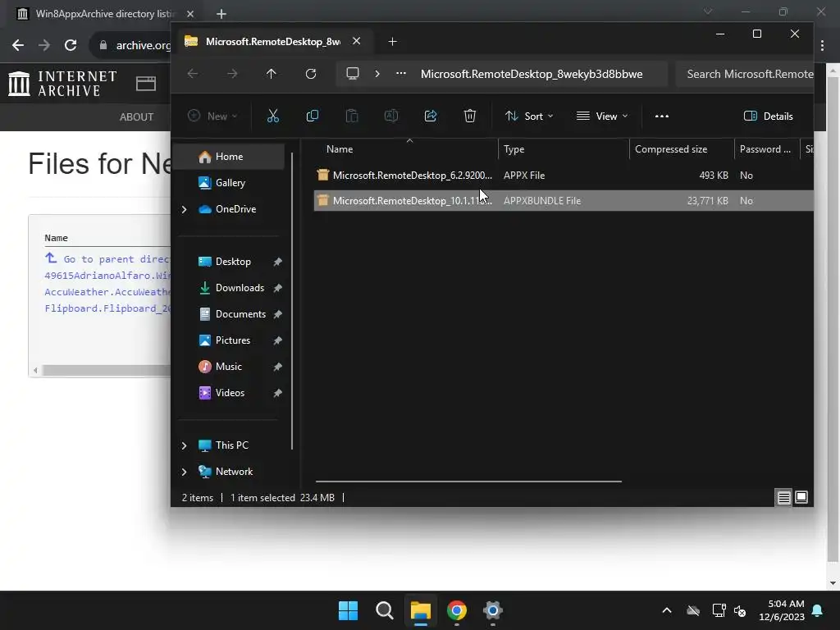This screenshot has height=630, width=840.
Task: Click the Delete trash can icon
Action: (470, 116)
